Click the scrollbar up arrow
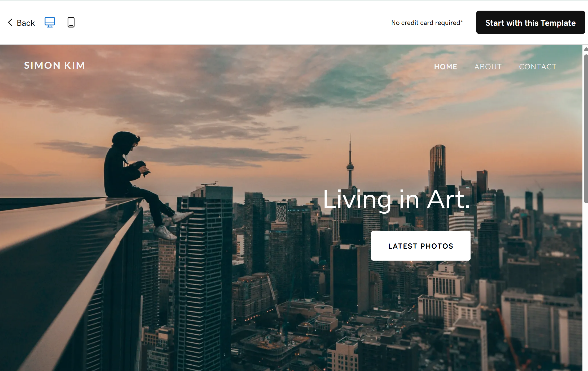Image resolution: width=588 pixels, height=371 pixels. [586, 49]
